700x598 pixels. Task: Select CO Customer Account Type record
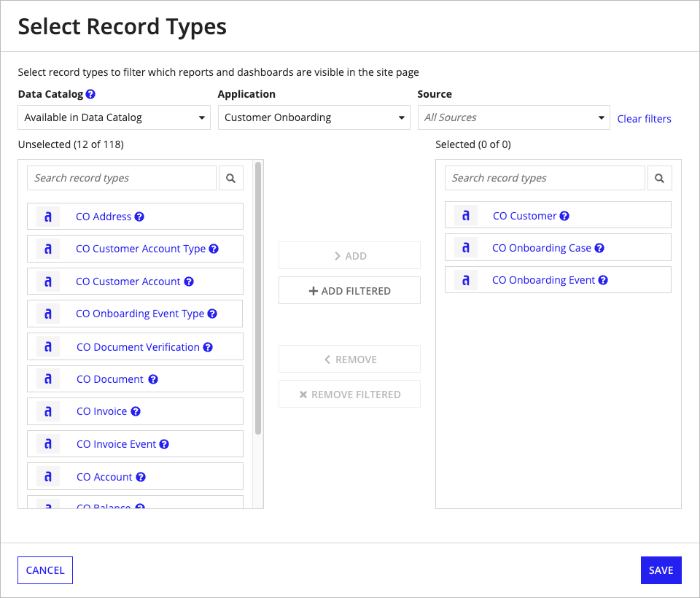tap(136, 249)
